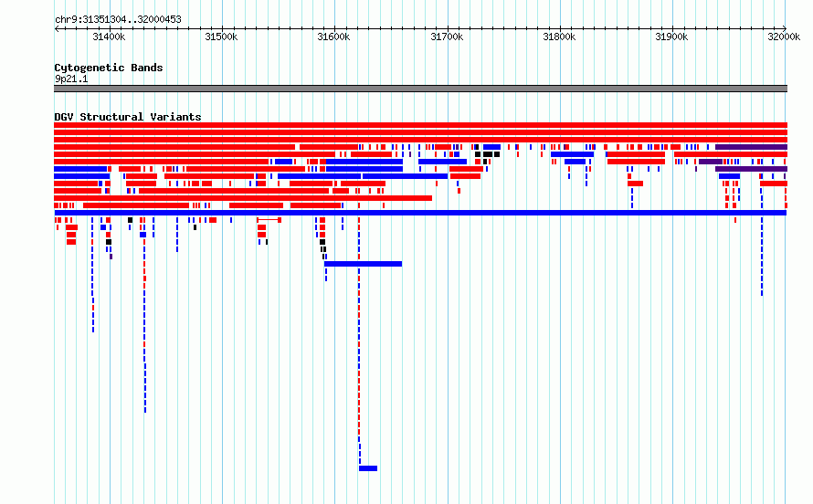Select the long red variant bar ending before 31700k
Screen dimensions: 813x504
tap(243, 198)
